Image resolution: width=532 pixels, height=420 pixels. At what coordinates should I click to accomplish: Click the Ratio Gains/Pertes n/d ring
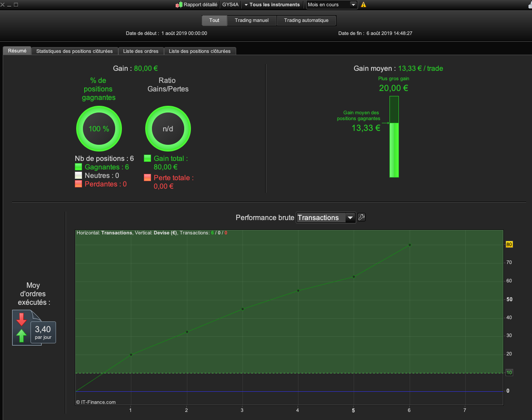pos(168,129)
